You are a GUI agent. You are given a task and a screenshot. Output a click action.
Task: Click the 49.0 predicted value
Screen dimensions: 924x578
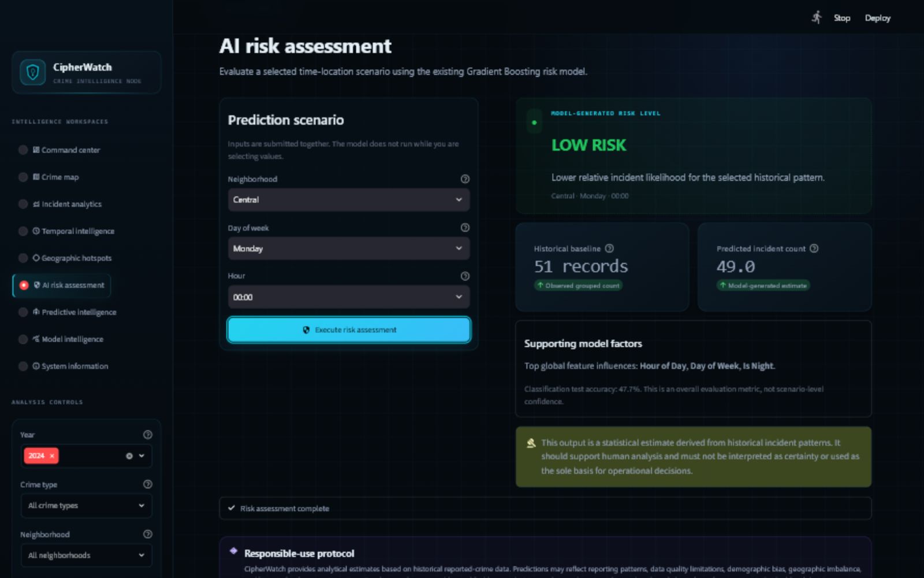pyautogui.click(x=736, y=266)
